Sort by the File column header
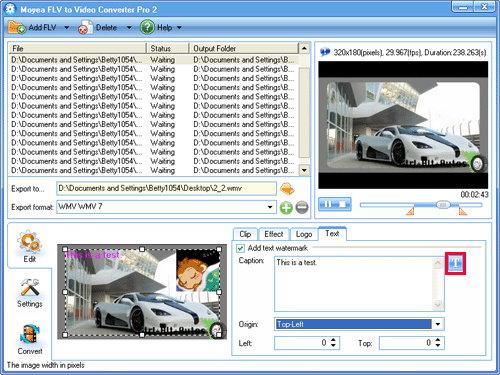Image resolution: width=500 pixels, height=375 pixels. [78, 48]
